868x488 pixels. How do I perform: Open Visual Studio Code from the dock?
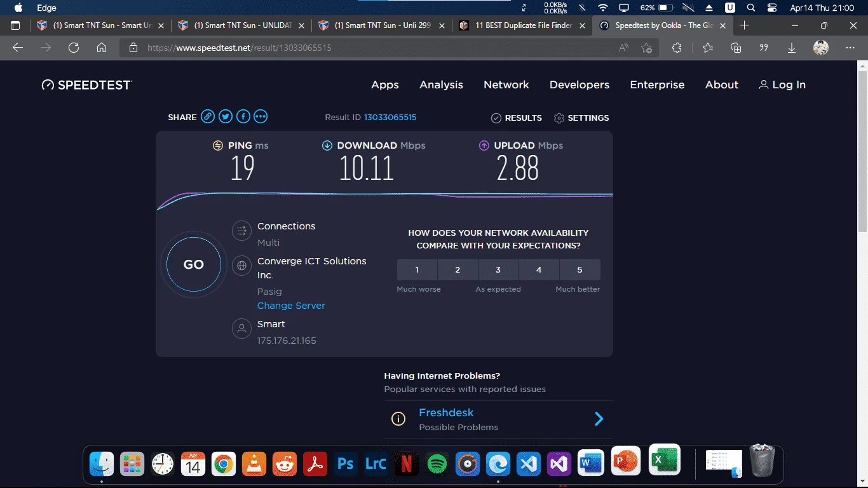[529, 464]
